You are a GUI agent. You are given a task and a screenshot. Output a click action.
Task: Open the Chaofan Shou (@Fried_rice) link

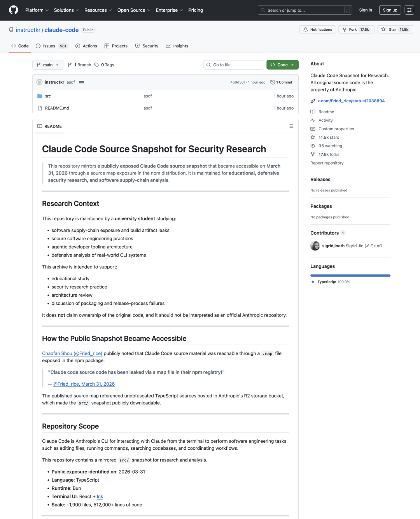pos(72,353)
